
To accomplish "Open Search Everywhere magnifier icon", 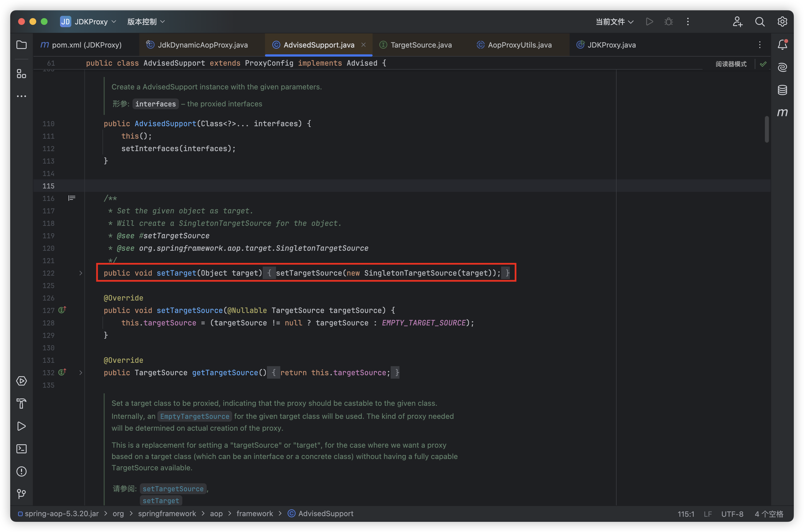I will (x=760, y=22).
